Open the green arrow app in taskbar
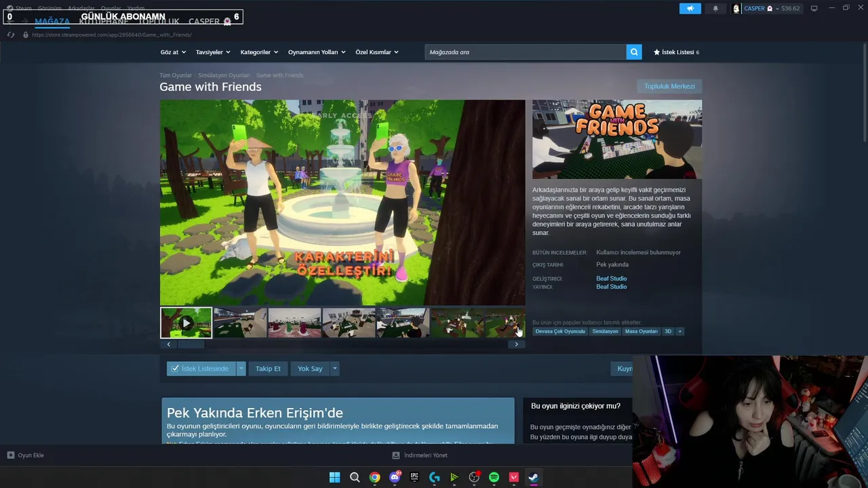The height and width of the screenshot is (488, 868). [454, 477]
